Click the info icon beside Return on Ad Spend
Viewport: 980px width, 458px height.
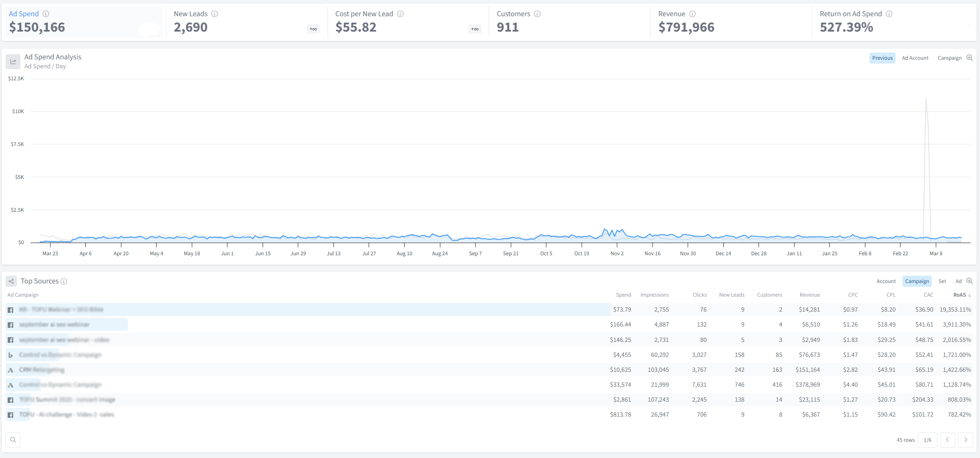tap(889, 14)
